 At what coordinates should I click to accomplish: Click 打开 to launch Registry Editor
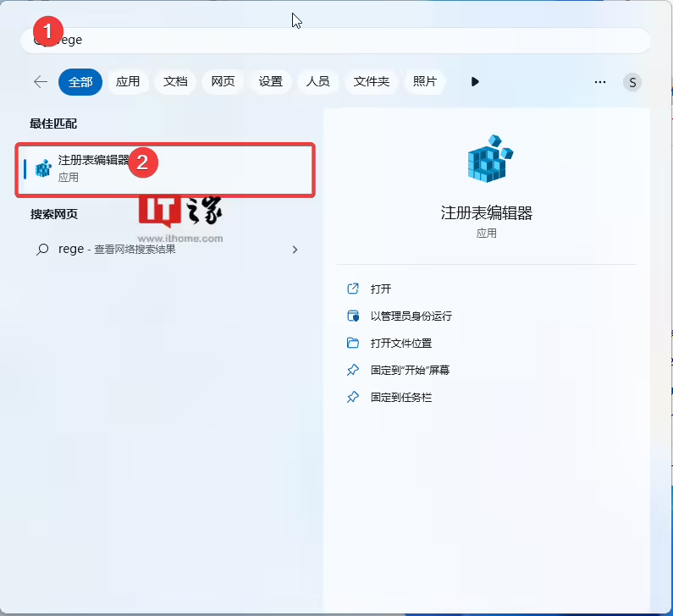pos(381,289)
